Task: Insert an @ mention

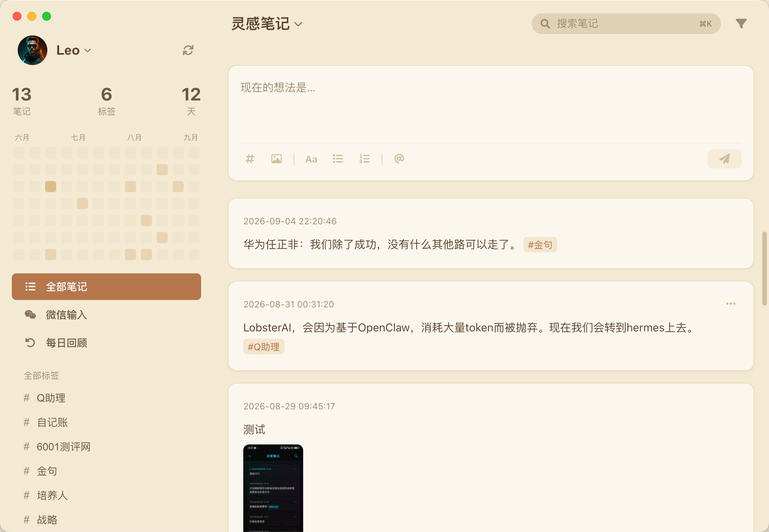Action: (x=399, y=159)
